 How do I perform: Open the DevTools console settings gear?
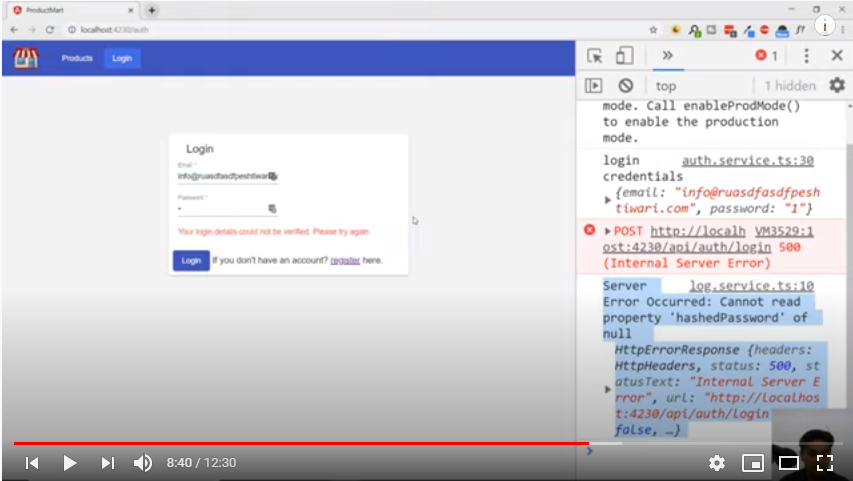[836, 86]
